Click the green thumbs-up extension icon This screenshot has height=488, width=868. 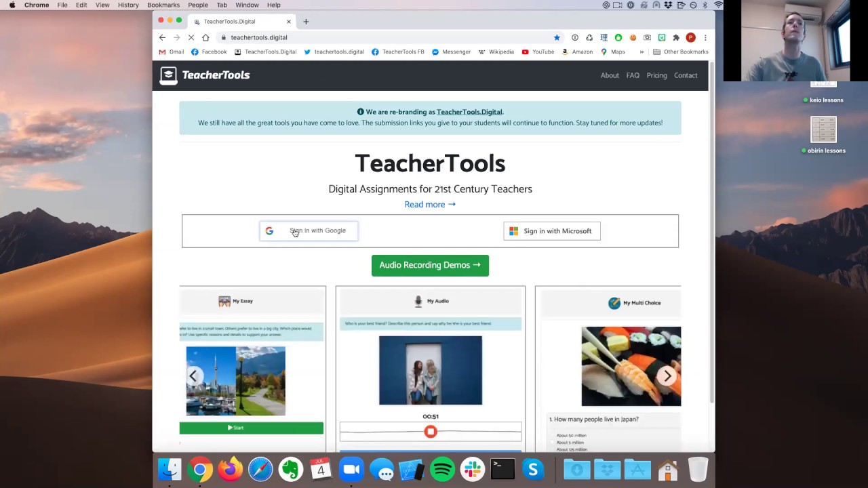click(x=618, y=37)
